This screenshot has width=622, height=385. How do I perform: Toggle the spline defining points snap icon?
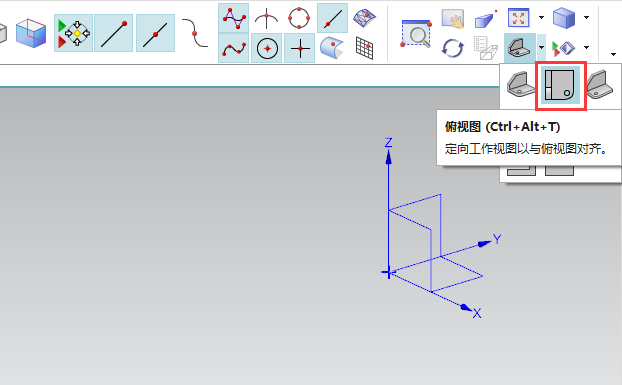pyautogui.click(x=234, y=48)
